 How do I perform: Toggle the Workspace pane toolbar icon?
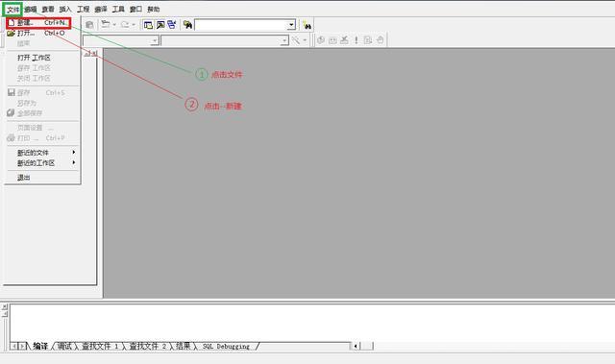coord(148,25)
